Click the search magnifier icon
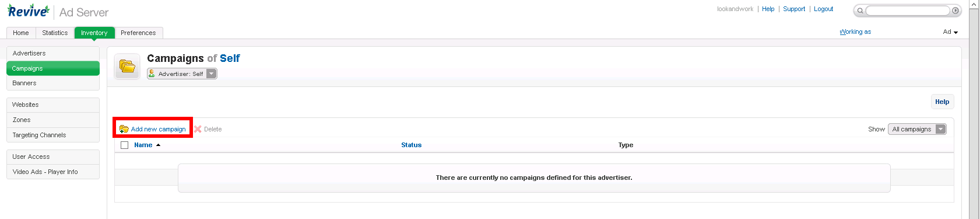Viewport: 980px width, 219px height. 860,11
